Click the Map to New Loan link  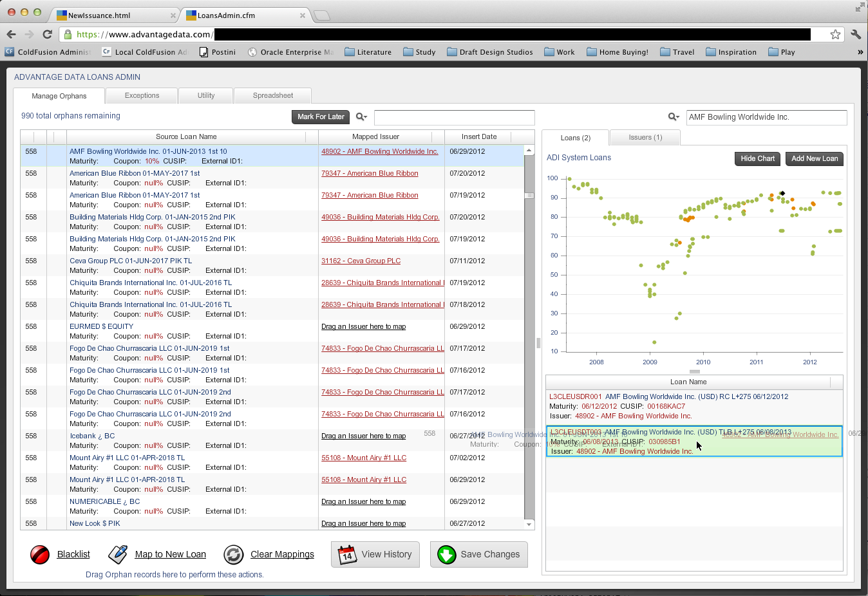point(171,554)
